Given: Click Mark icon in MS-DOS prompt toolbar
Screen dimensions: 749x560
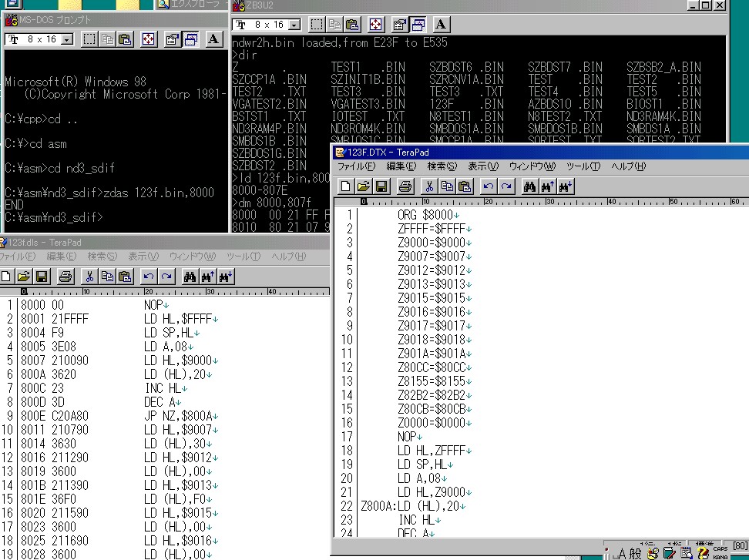Looking at the screenshot, I should [x=89, y=39].
